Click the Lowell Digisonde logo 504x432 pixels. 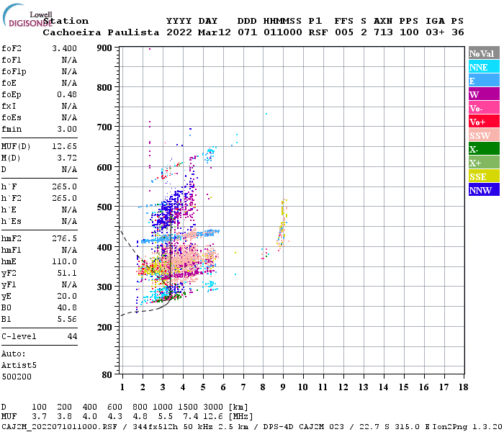(x=27, y=15)
